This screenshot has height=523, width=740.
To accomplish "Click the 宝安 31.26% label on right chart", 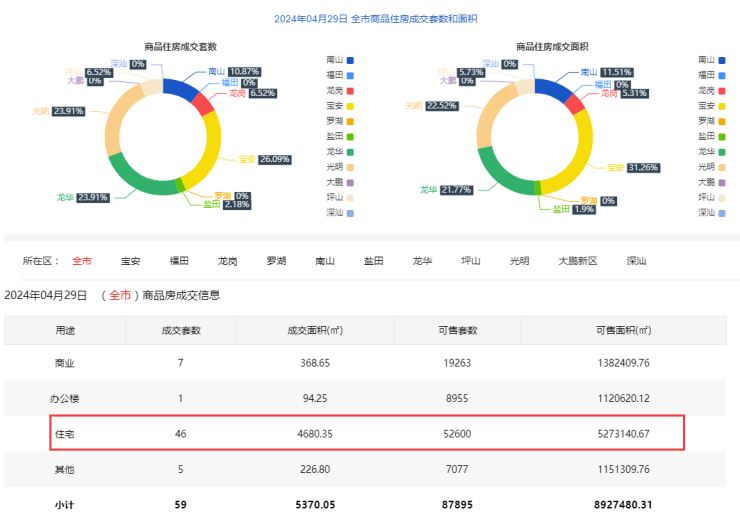I will click(633, 167).
